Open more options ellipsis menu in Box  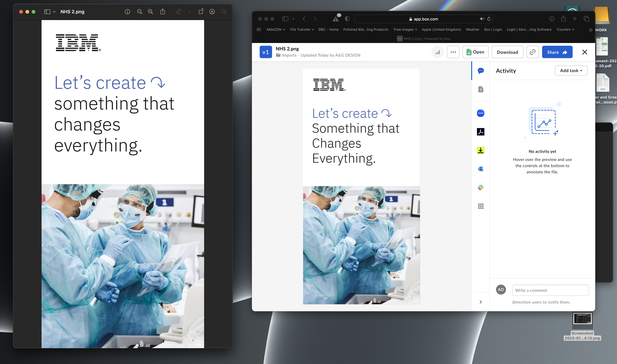(453, 52)
